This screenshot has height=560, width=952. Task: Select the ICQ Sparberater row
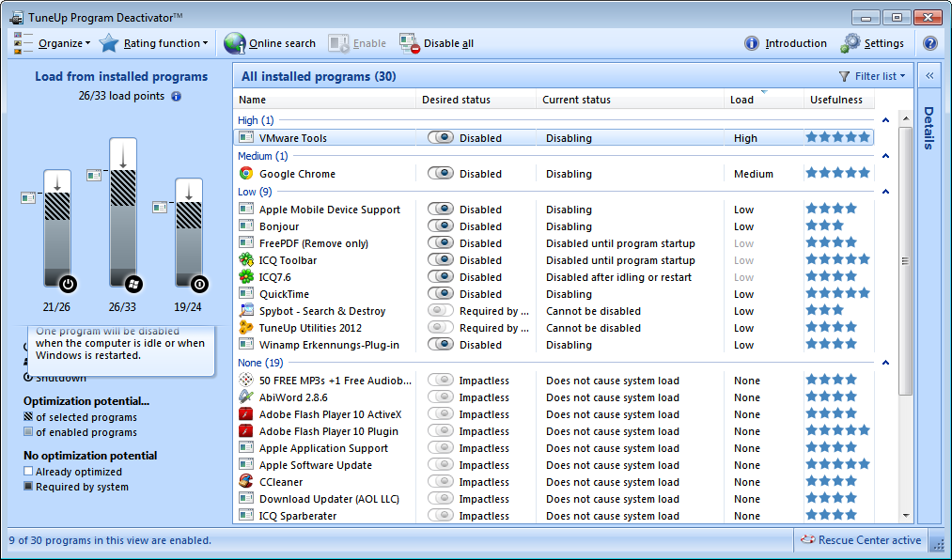pyautogui.click(x=554, y=516)
